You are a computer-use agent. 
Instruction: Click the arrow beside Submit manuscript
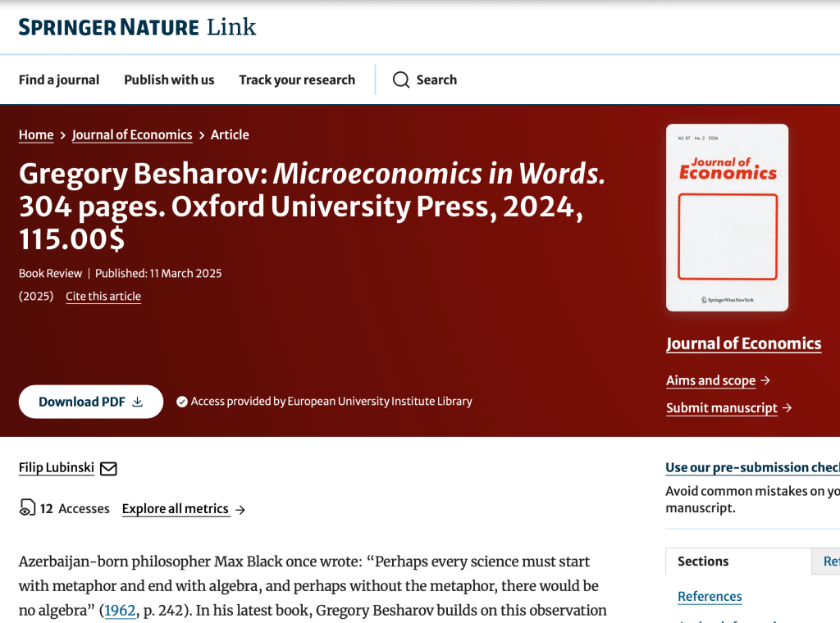click(x=787, y=408)
